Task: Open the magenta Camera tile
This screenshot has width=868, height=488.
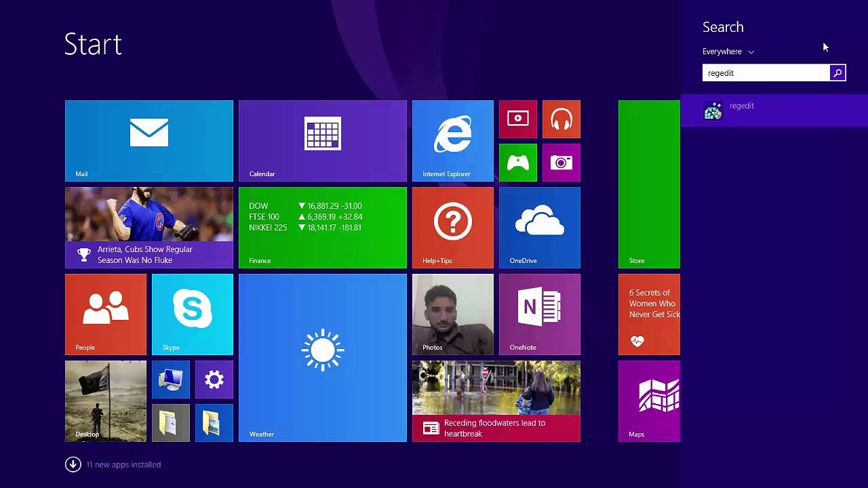Action: 561,163
